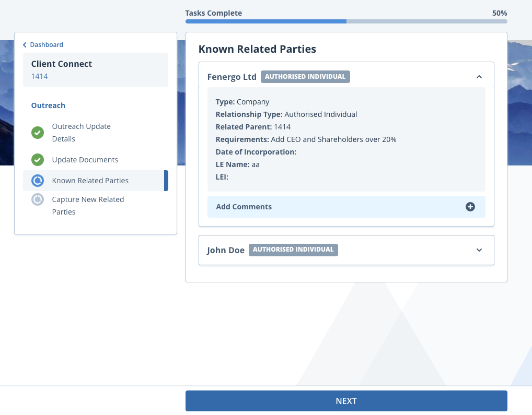Click the green checkmark next to Update Documents
The image size is (532, 415).
point(37,160)
